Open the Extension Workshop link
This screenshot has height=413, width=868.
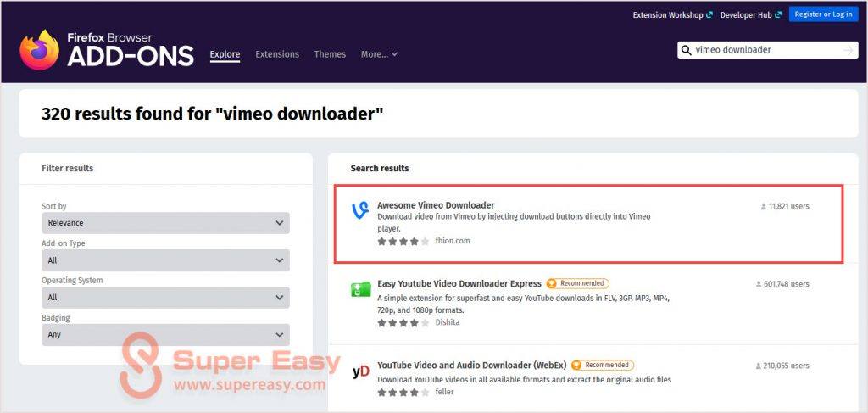click(672, 15)
